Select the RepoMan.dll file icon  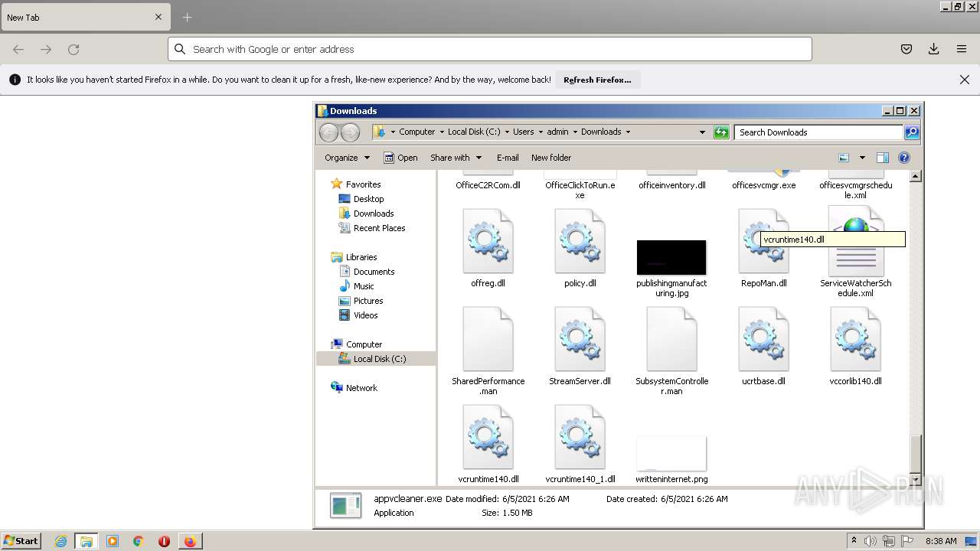click(x=763, y=241)
